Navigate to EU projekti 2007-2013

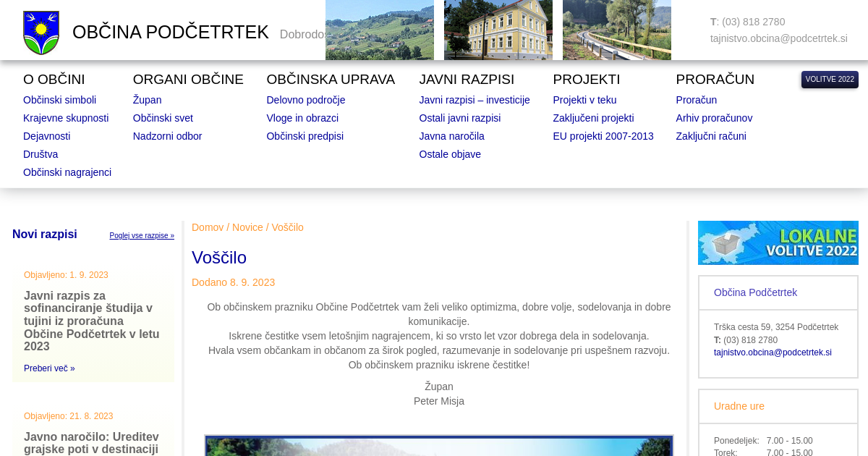click(x=603, y=136)
